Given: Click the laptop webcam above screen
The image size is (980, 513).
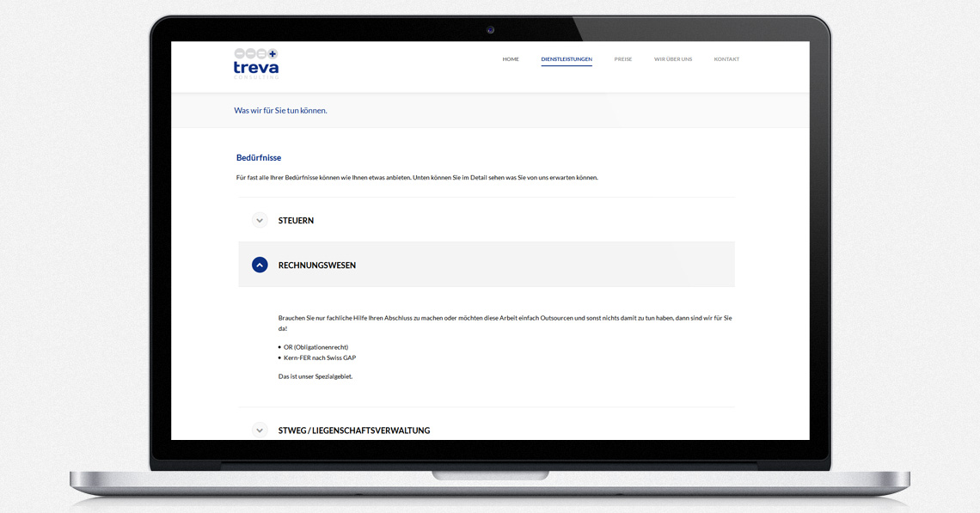Looking at the screenshot, I should pos(490,30).
